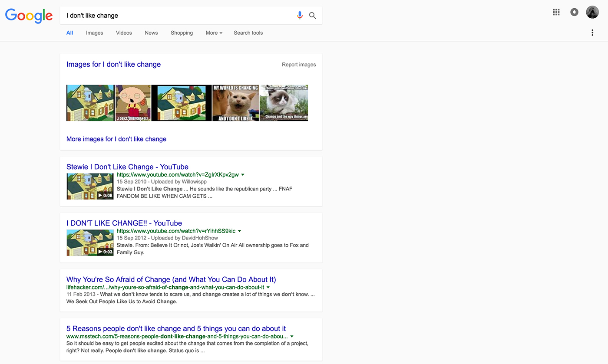Select the News search category
The width and height of the screenshot is (608, 364).
tap(151, 33)
